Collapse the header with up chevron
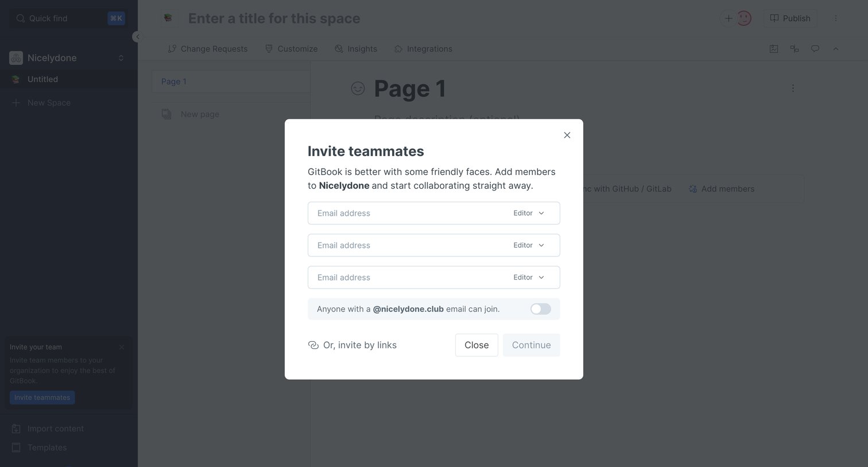 point(836,49)
